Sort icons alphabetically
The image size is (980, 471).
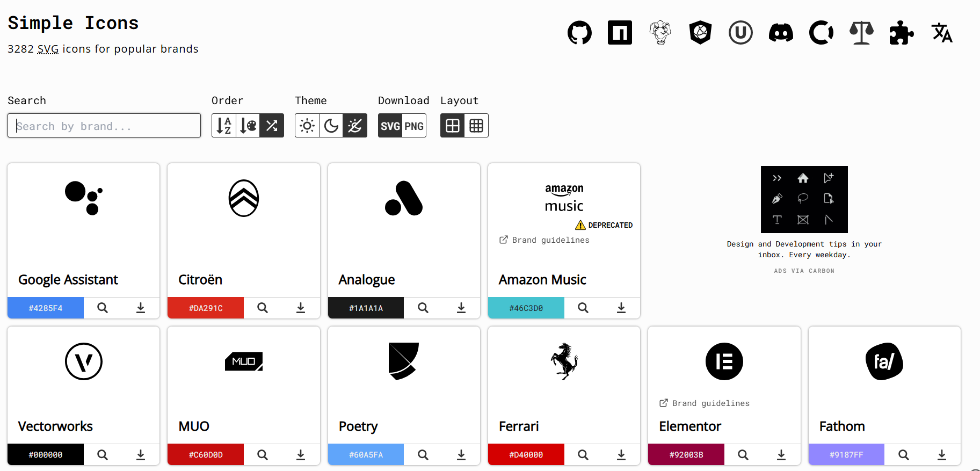224,126
